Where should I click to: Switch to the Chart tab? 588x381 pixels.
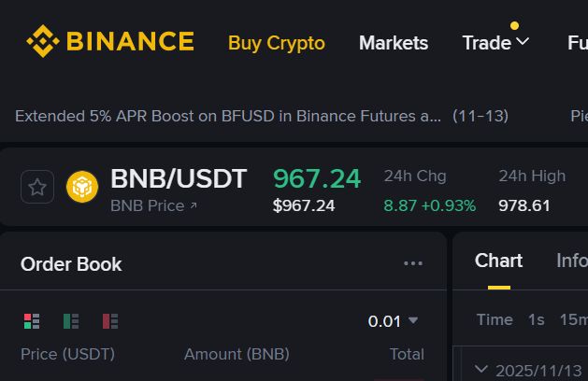(498, 261)
